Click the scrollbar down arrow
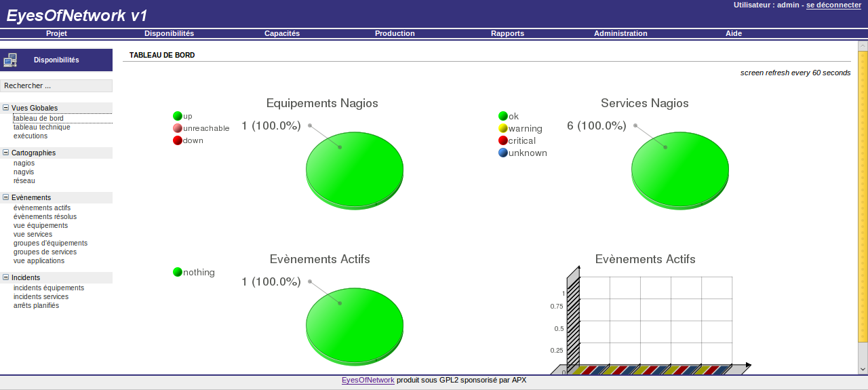The image size is (868, 390). (x=863, y=369)
